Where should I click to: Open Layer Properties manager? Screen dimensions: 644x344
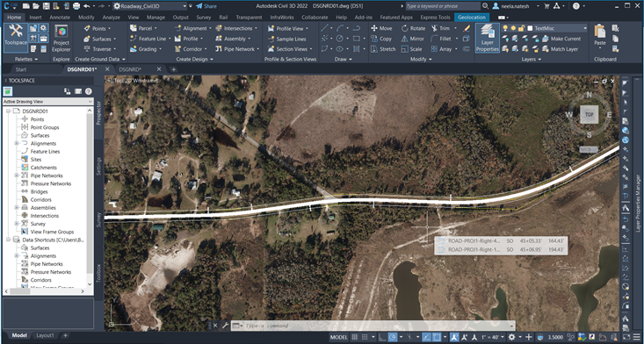[487, 38]
